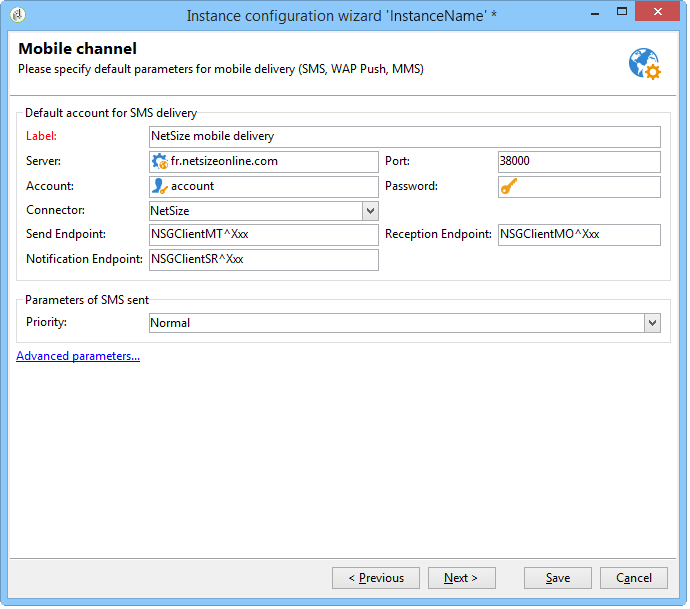Cancel the configuration wizard
Viewport: 690px width, 609px height.
click(x=634, y=578)
